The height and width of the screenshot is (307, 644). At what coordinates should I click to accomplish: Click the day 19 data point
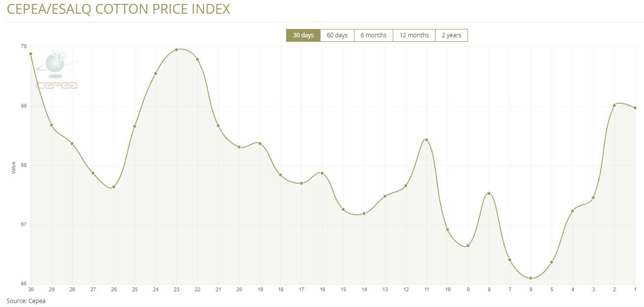pos(260,143)
